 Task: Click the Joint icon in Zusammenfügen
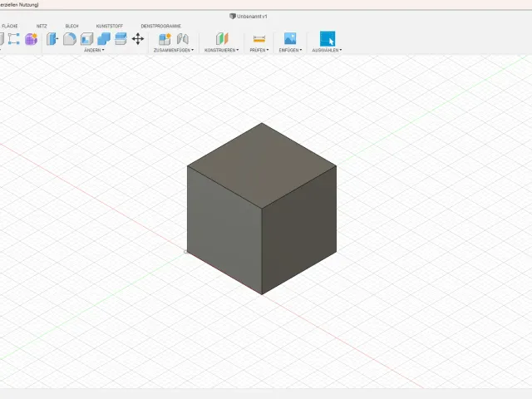point(183,39)
